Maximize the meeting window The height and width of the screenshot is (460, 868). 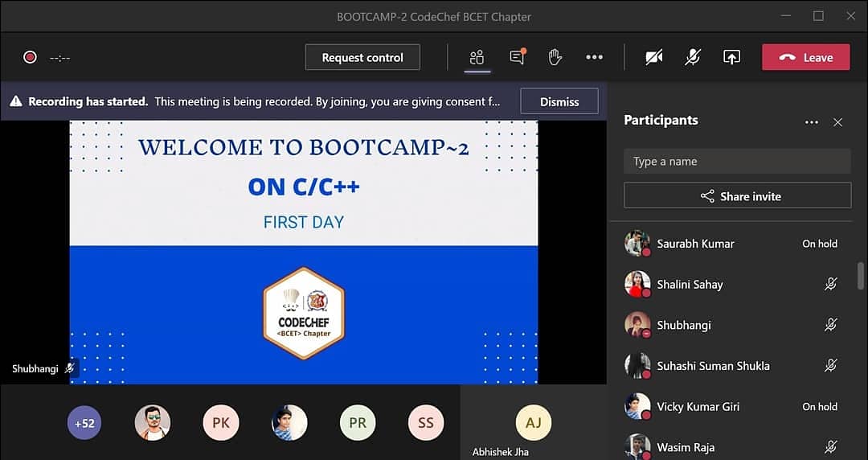point(819,16)
